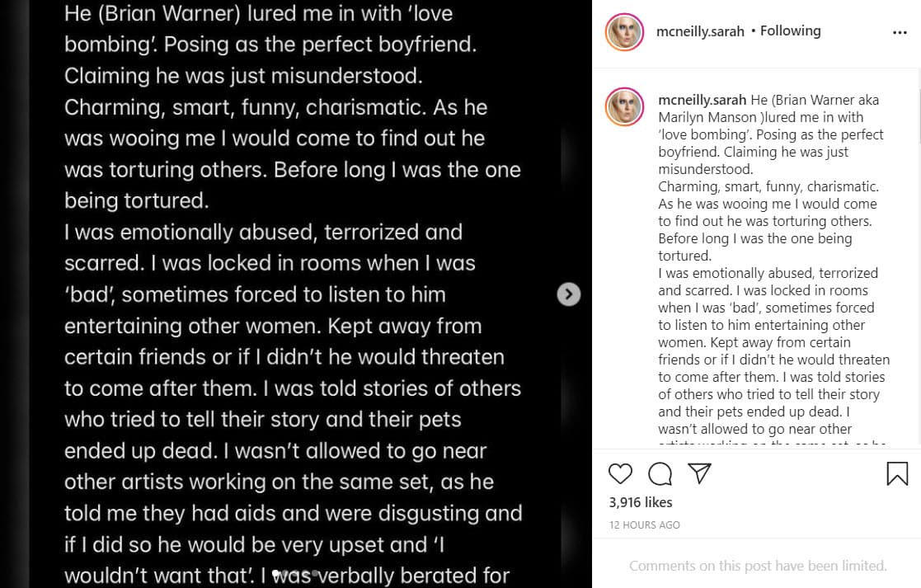Share the post via the paper plane icon
The height and width of the screenshot is (588, 921).
pyautogui.click(x=698, y=473)
